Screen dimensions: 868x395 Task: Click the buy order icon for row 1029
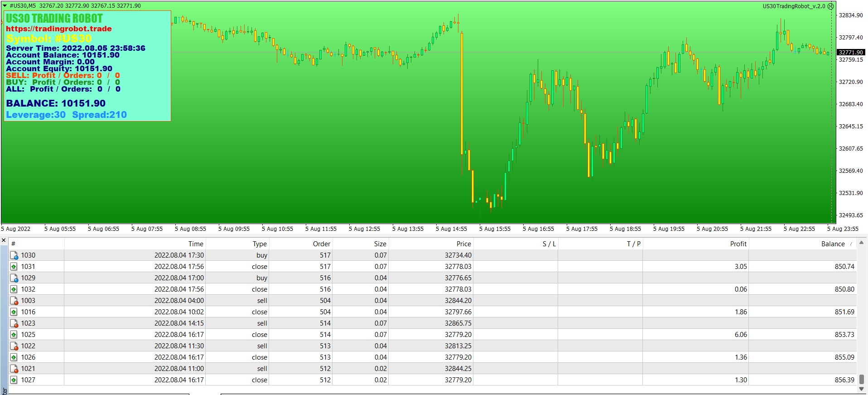(14, 278)
